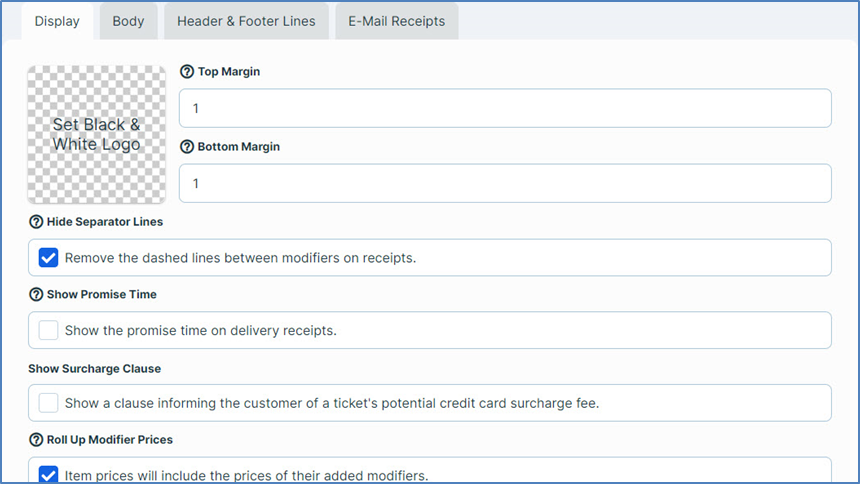Image resolution: width=860 pixels, height=484 pixels.
Task: Toggle the roll up modifier prices checkbox
Action: (48, 475)
